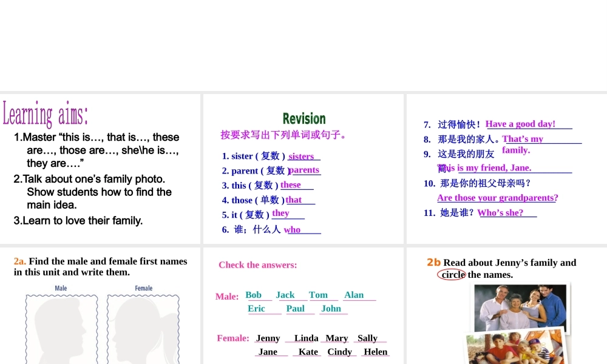Screen dimensions: 607x364
Task: Click 'Are those your grandparents?' answer
Action: (x=498, y=198)
